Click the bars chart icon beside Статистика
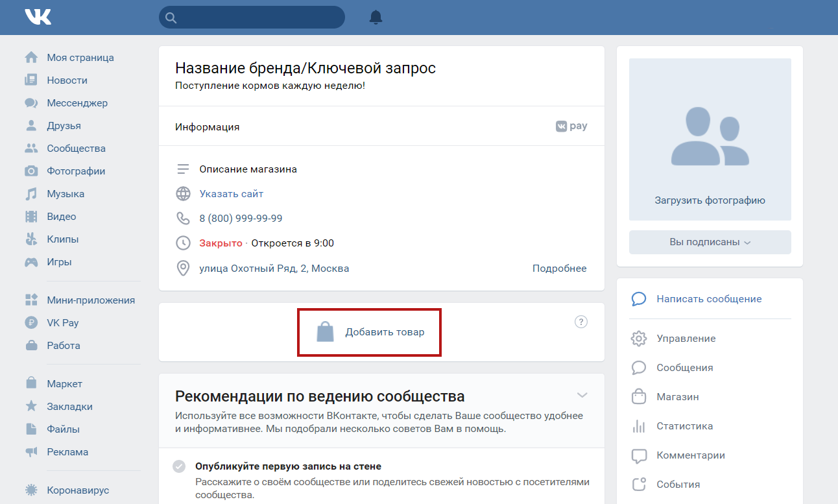 point(639,426)
